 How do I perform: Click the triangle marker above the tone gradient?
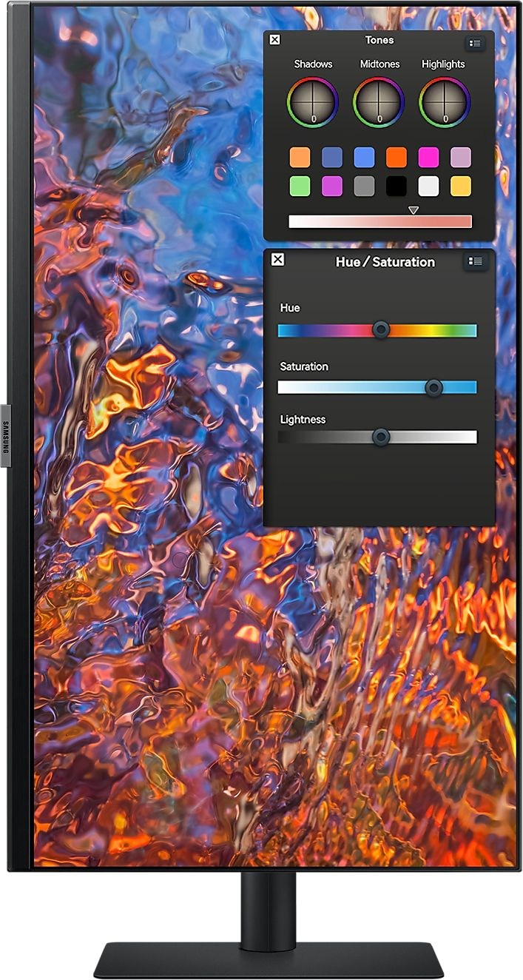pos(414,210)
